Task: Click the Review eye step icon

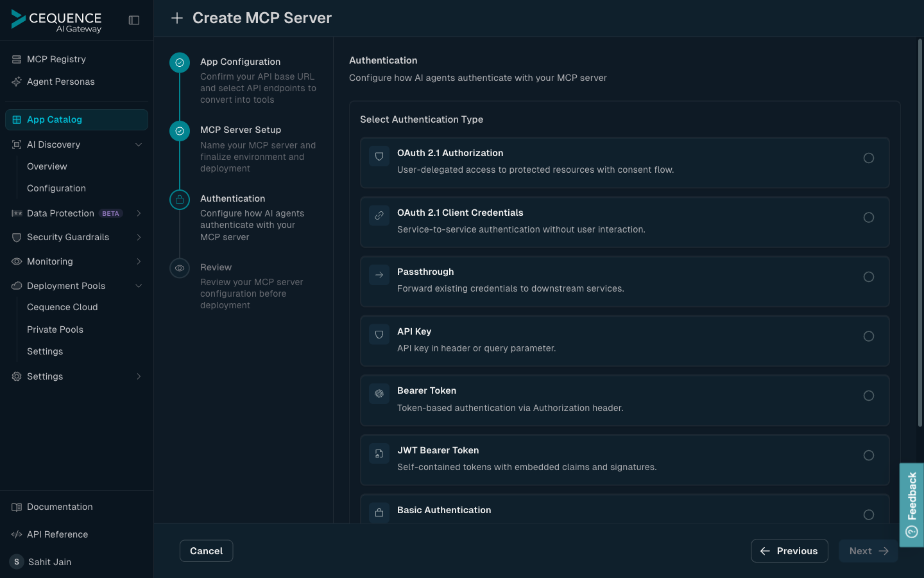Action: 180,268
